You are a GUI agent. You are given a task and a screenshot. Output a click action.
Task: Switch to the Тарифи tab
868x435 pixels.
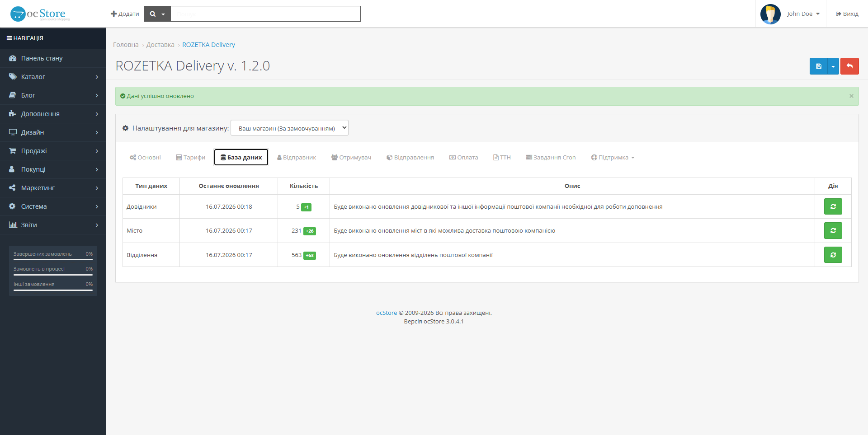click(x=191, y=157)
